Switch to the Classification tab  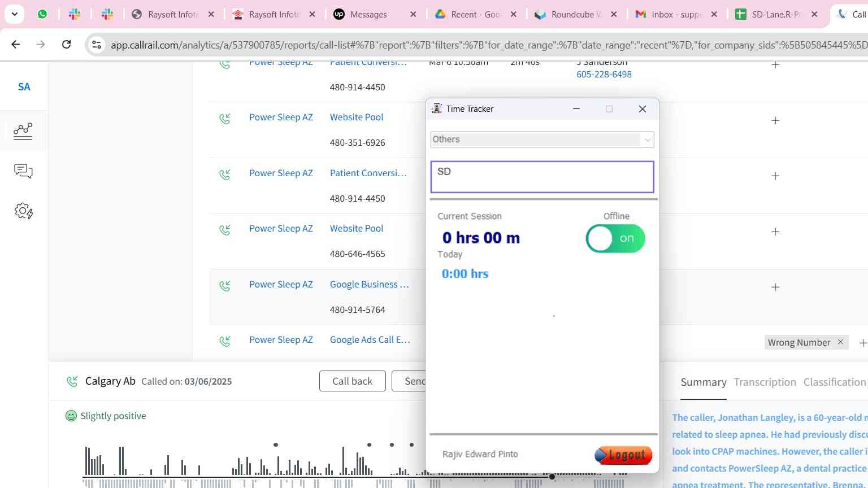coord(835,382)
